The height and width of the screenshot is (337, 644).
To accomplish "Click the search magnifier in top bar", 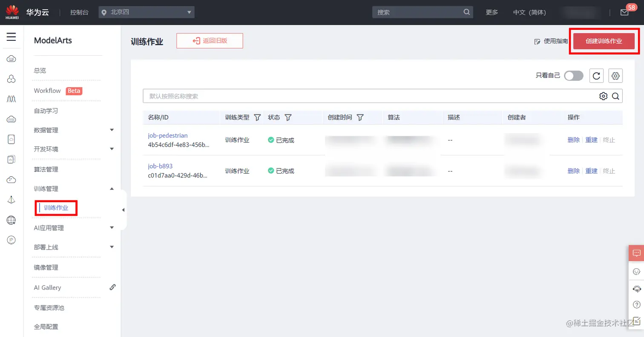I will (x=467, y=12).
